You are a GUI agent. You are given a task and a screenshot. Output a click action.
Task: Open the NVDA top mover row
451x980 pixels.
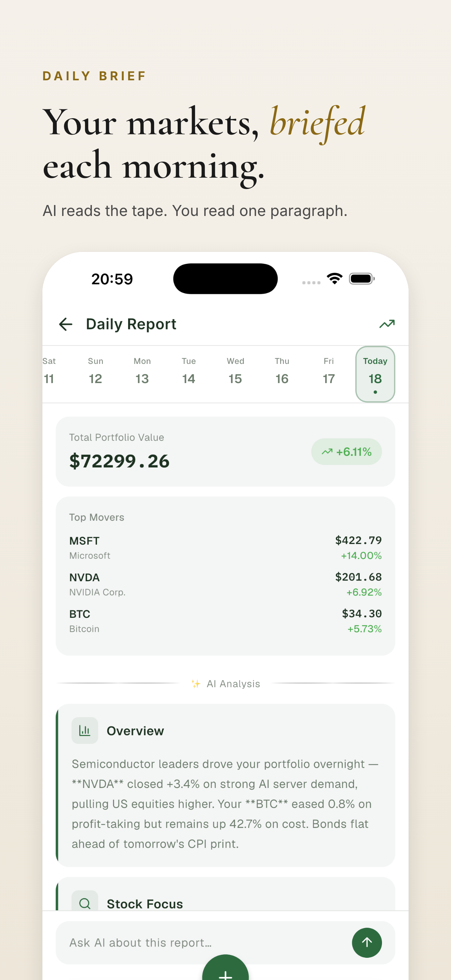point(225,584)
